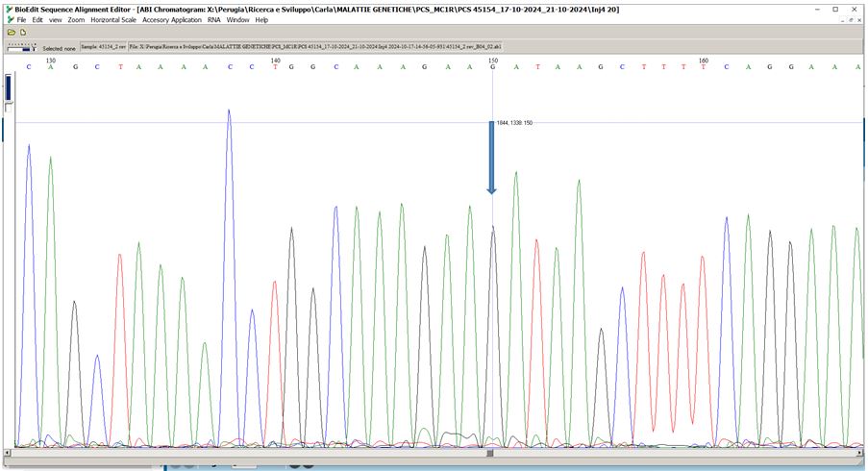868x471 pixels.
Task: Click the horizontal scrollbar thumb at bottom
Action: 489,450
